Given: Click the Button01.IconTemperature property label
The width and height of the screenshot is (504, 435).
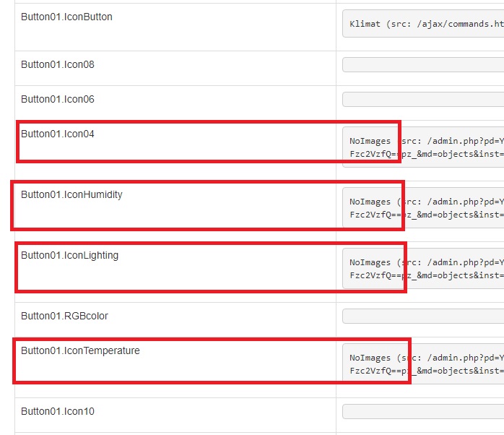Looking at the screenshot, I should pos(80,350).
